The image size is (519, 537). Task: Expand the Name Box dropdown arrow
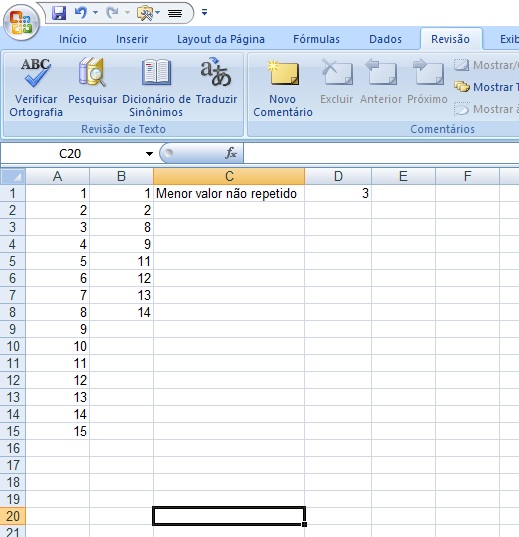pos(149,154)
